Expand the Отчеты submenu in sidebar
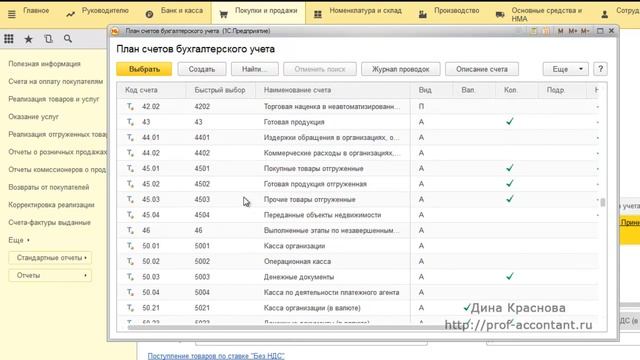 click(50, 276)
